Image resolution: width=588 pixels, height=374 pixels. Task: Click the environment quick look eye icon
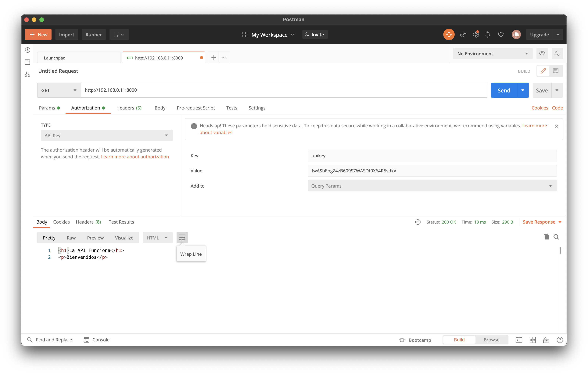point(542,53)
